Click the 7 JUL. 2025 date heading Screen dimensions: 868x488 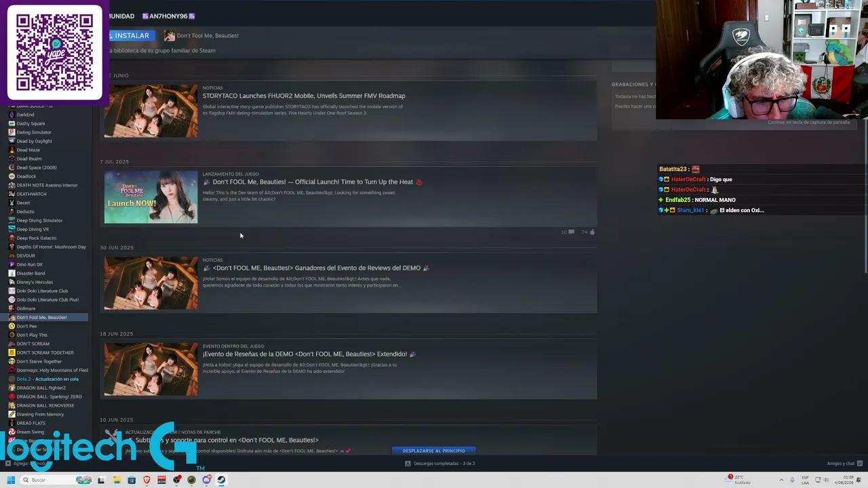coord(114,161)
